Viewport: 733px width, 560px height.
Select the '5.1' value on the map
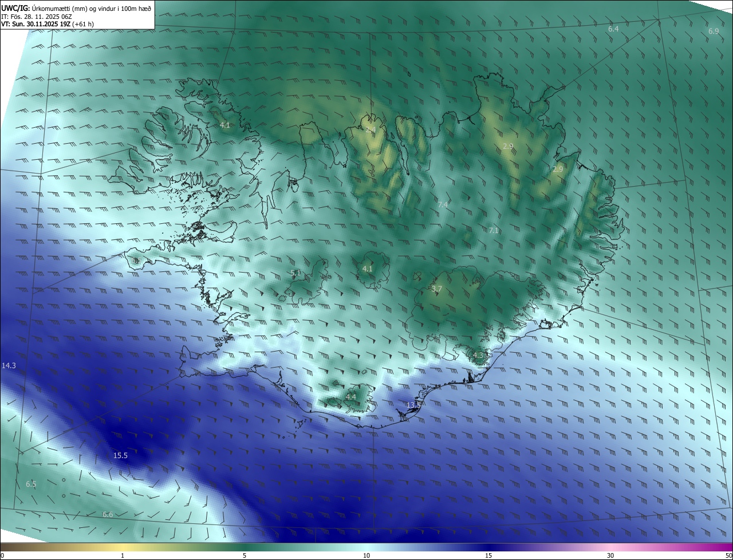pos(295,273)
